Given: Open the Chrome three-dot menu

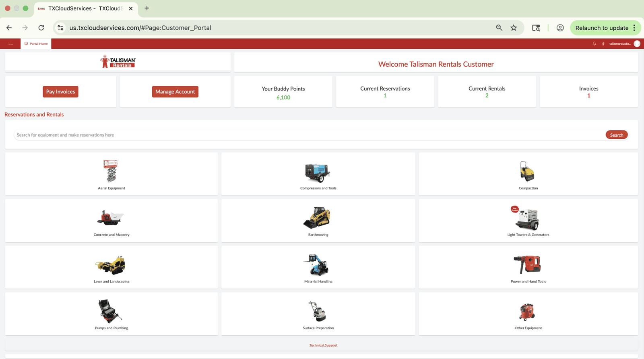Looking at the screenshot, I should pos(634,28).
